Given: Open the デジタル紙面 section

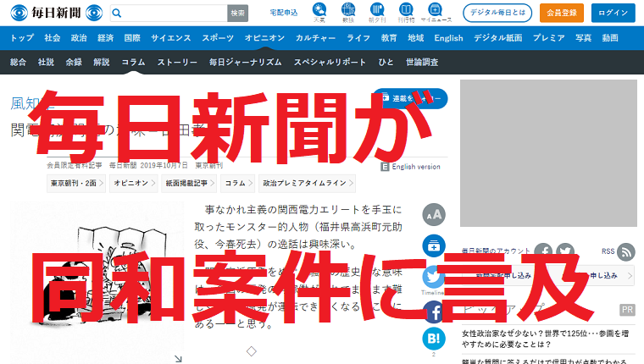Looking at the screenshot, I should [x=497, y=38].
